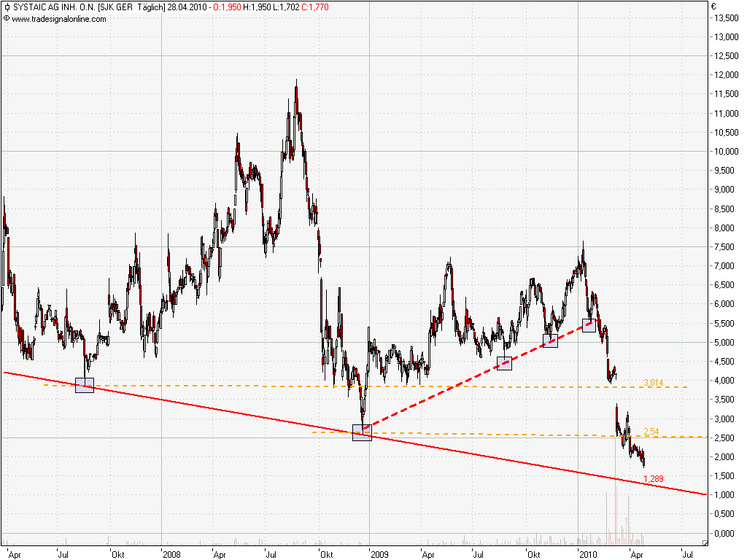The width and height of the screenshot is (747, 560).
Task: Click the 9,000 price axis label
Action: [x=724, y=190]
